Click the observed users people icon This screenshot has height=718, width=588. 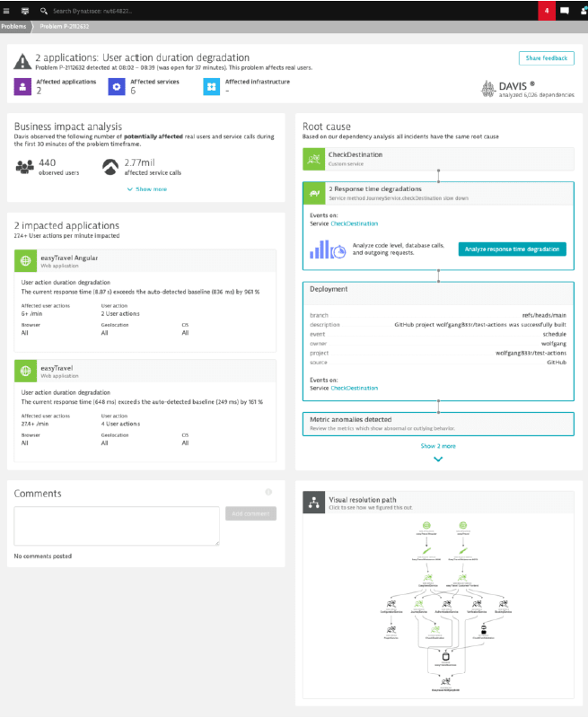coord(25,167)
